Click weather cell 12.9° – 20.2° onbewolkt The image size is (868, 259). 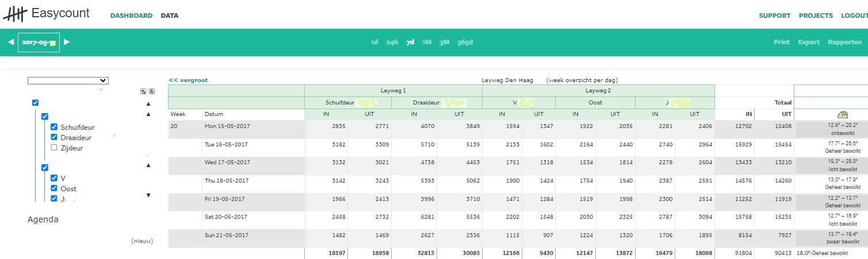point(843,129)
